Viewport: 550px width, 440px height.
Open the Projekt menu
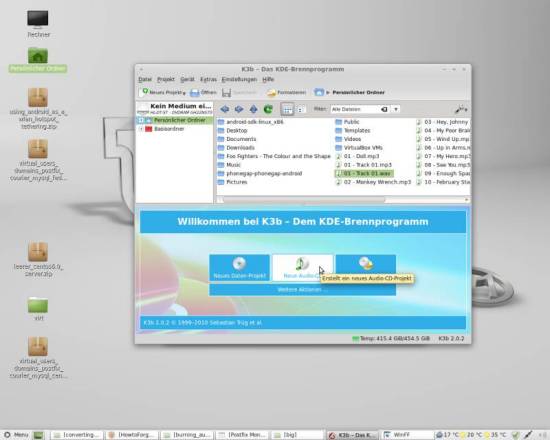166,80
